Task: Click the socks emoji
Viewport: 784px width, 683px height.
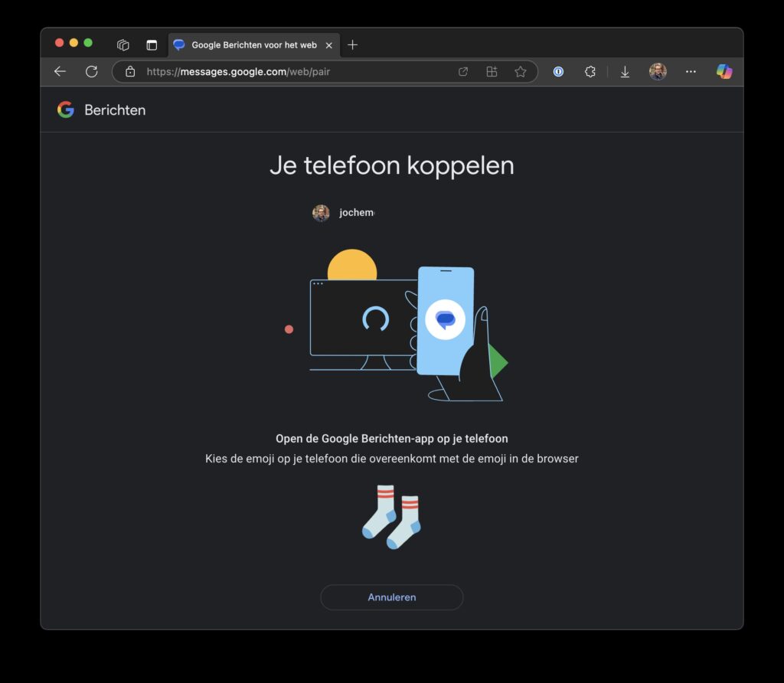Action: click(391, 517)
